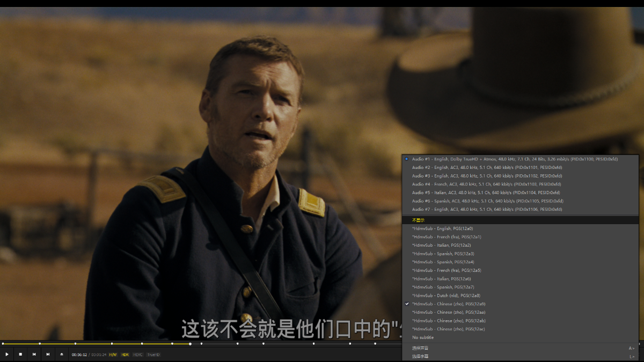Click the TrueHD audio badge
The image size is (644, 362).
pyautogui.click(x=153, y=354)
